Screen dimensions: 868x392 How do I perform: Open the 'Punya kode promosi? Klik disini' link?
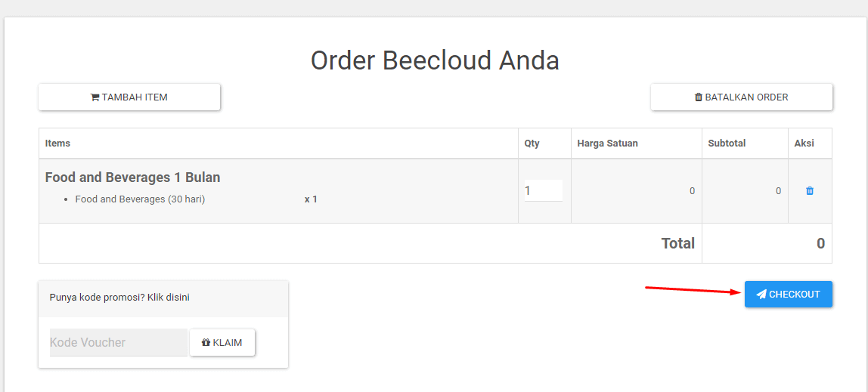(119, 298)
